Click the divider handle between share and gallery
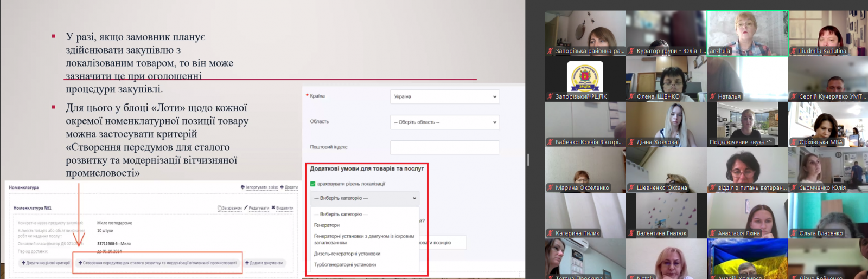868x279 pixels. [x=528, y=159]
